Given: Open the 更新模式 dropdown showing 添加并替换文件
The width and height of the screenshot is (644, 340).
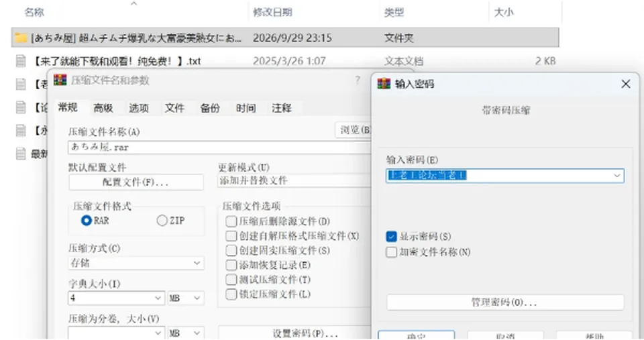Looking at the screenshot, I should (x=294, y=180).
